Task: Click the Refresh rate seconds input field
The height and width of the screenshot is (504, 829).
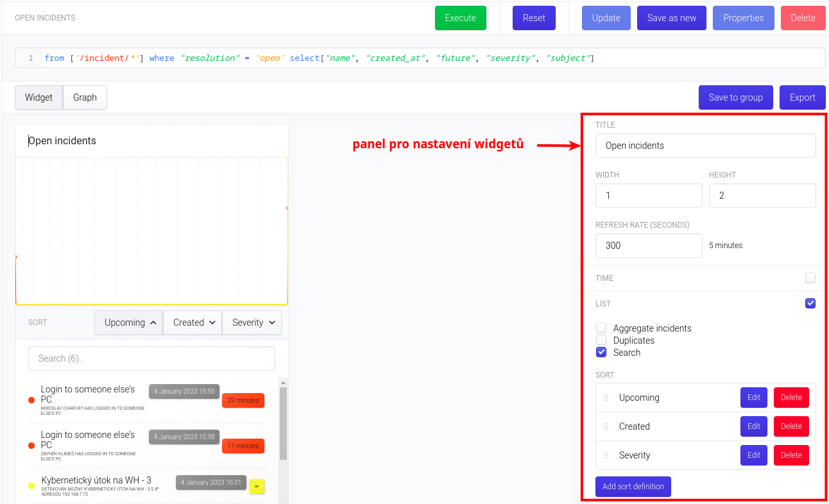Action: pyautogui.click(x=649, y=246)
